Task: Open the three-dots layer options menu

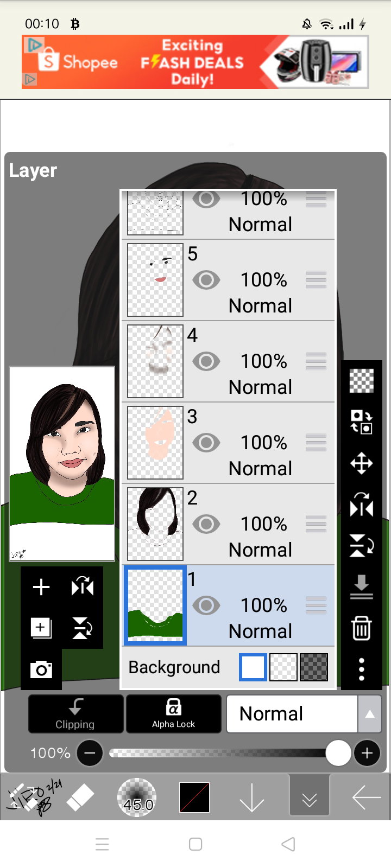Action: point(362,669)
